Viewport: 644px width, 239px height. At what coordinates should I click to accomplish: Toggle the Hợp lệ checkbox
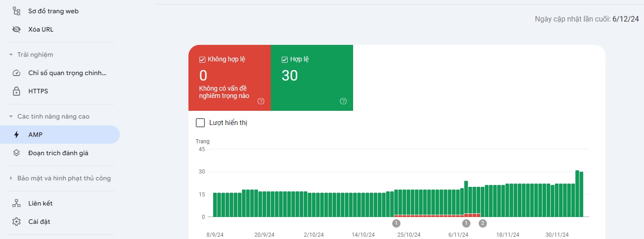pos(284,60)
